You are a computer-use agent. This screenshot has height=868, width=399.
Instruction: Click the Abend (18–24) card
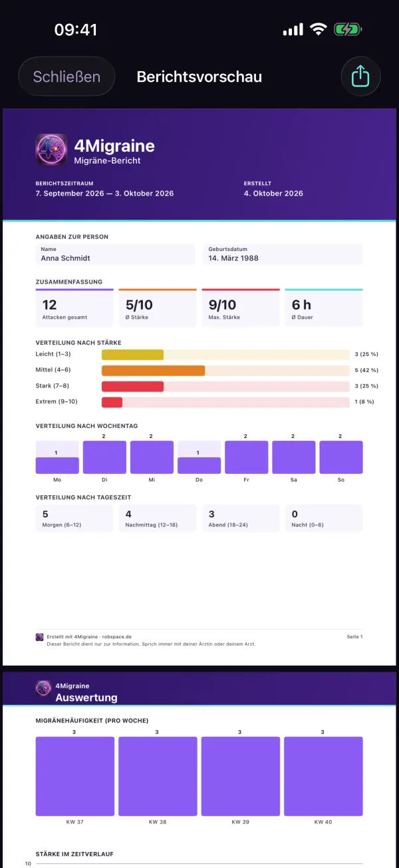241,519
